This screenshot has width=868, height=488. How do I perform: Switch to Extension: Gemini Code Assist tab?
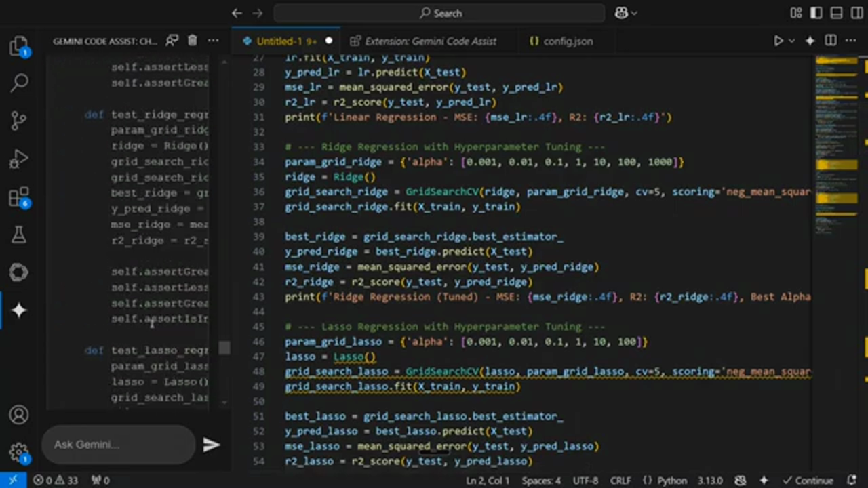430,41
